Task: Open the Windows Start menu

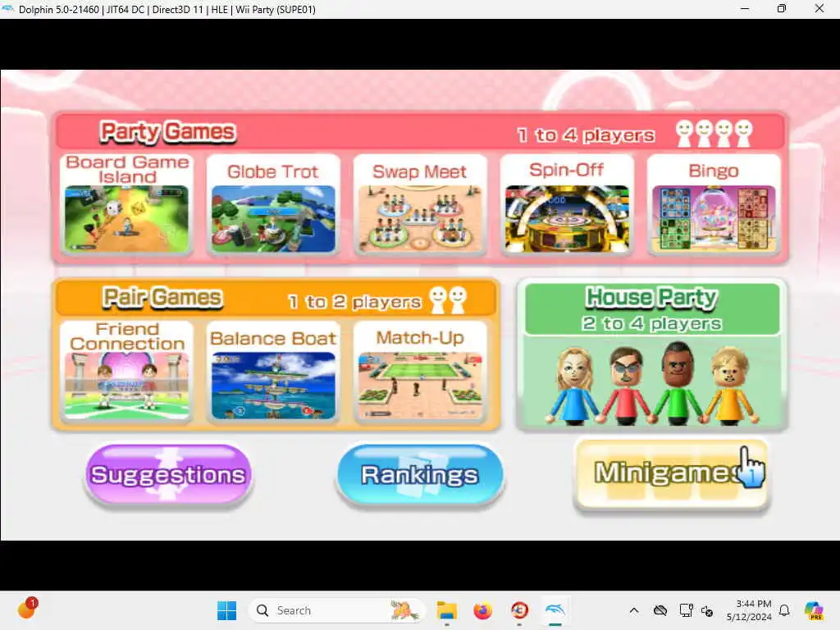Action: pos(226,610)
